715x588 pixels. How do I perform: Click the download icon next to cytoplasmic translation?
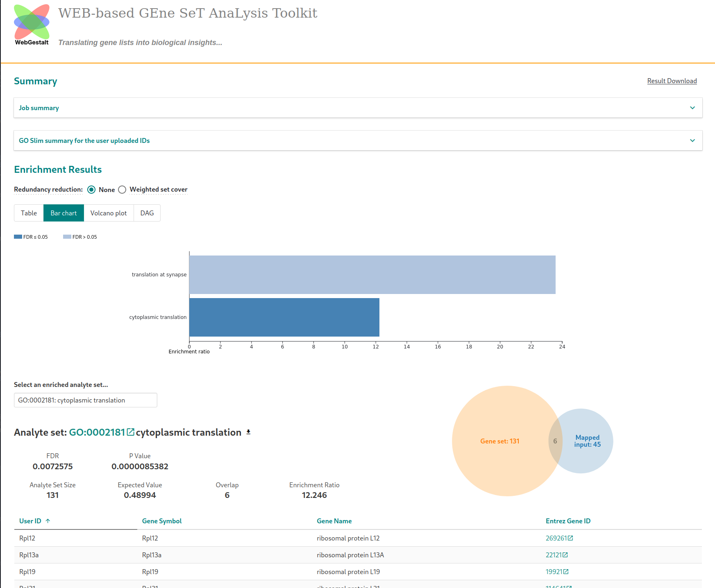click(248, 432)
